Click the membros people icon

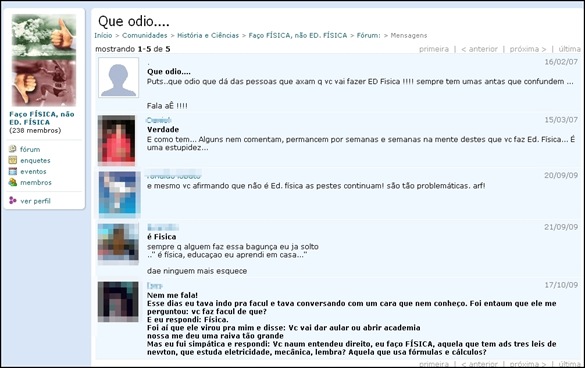13,182
